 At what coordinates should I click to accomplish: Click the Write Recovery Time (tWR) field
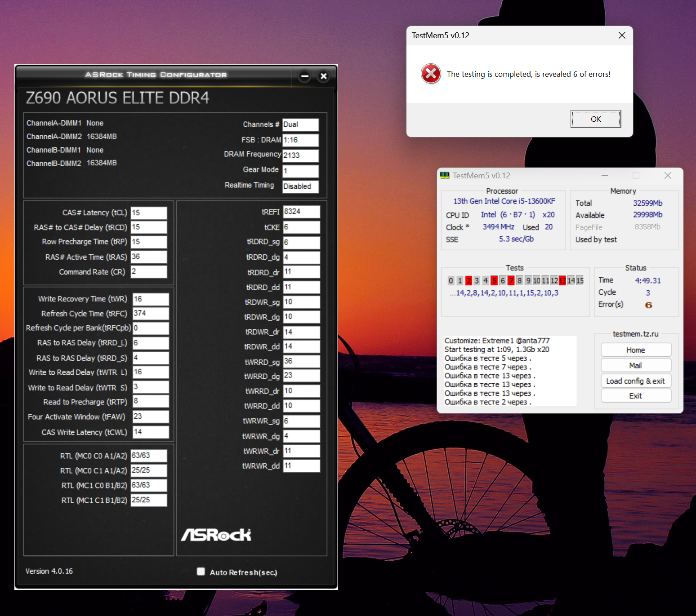pos(151,299)
